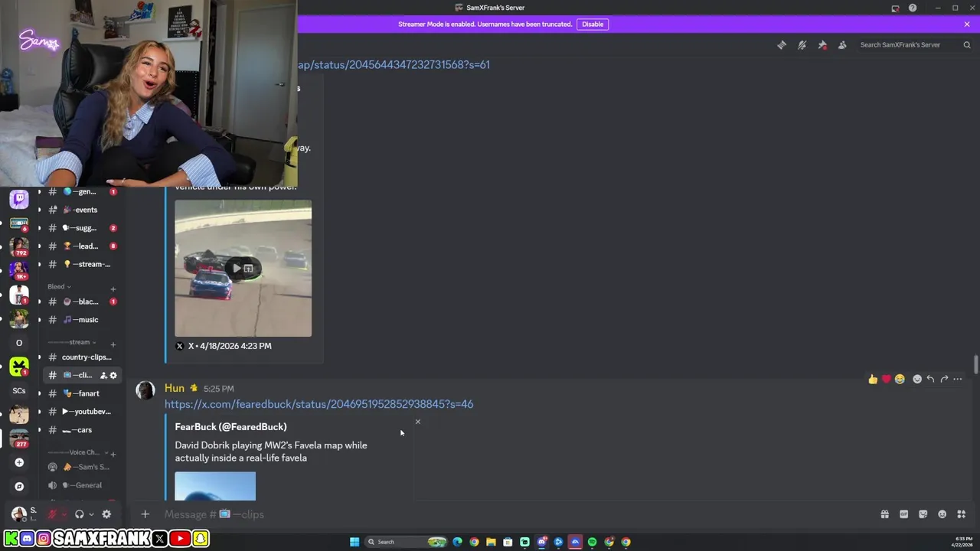Open the emoji picker
Viewport: 980px width, 551px height.
tap(942, 514)
